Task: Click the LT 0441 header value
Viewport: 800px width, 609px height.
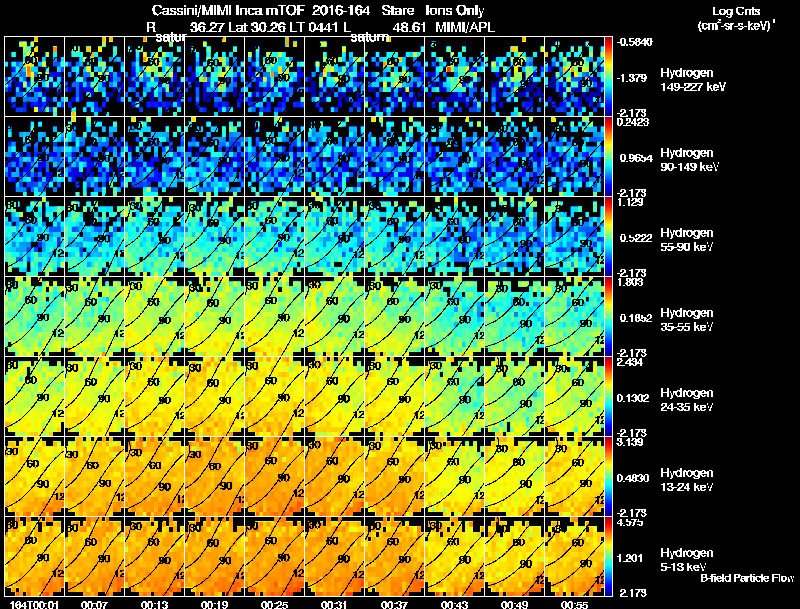Action: (316, 27)
